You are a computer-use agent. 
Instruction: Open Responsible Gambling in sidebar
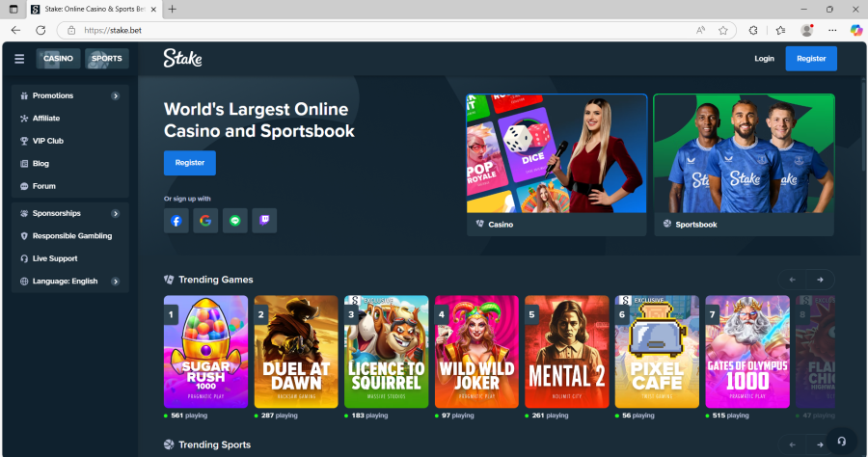(70, 236)
